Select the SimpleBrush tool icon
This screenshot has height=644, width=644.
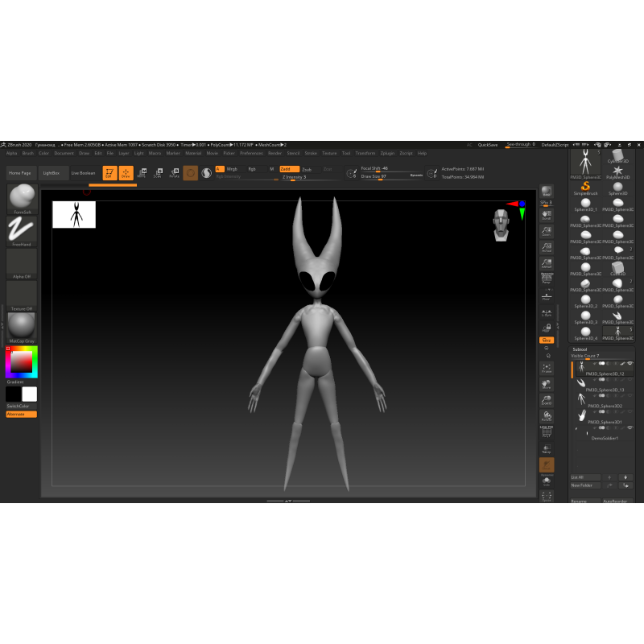point(585,187)
